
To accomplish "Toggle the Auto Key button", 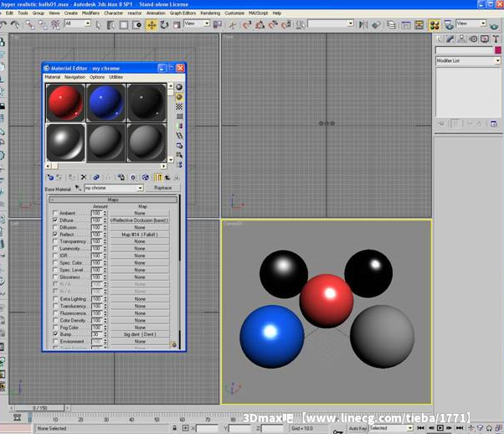I will click(357, 428).
